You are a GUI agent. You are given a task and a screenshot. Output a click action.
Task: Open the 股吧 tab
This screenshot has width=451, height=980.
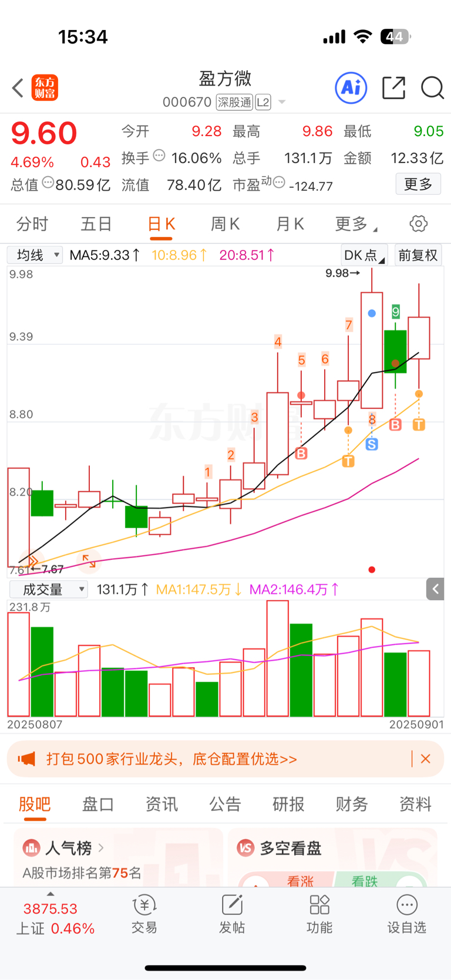35,804
